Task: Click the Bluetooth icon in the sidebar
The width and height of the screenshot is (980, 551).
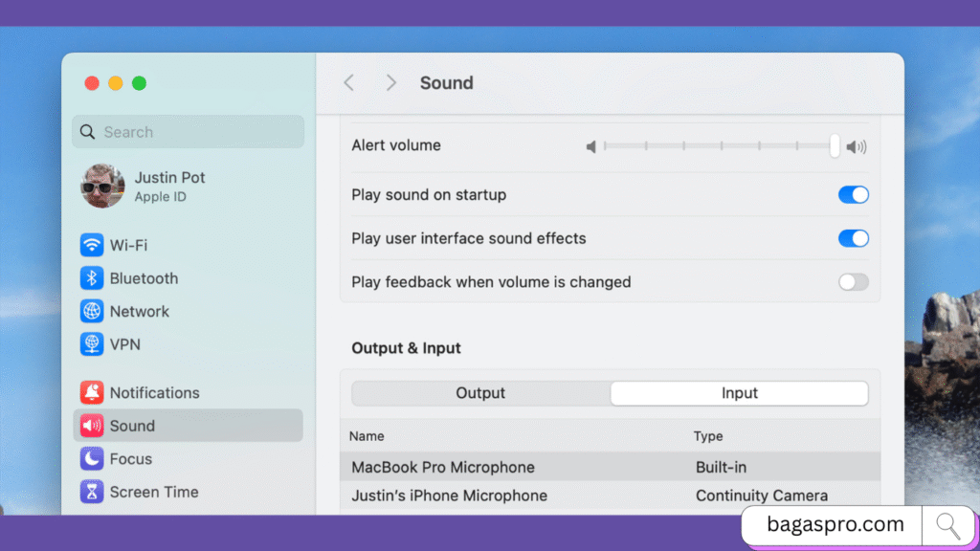Action: [x=92, y=278]
